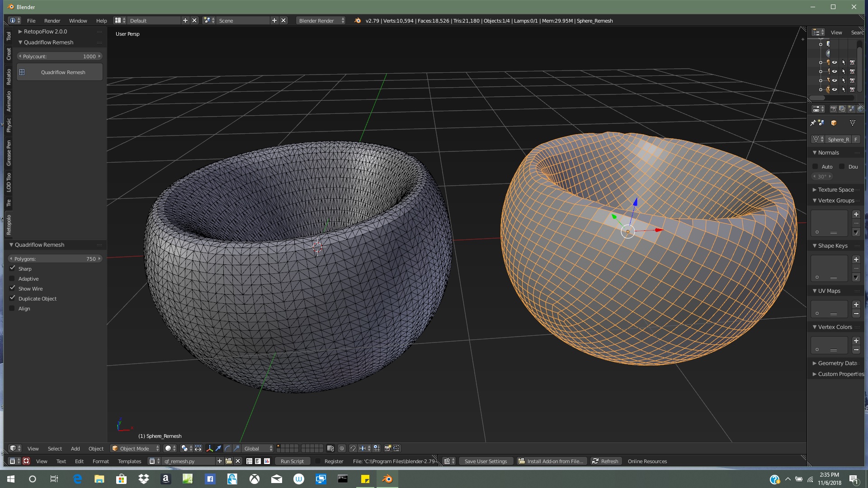Viewport: 868px width, 488px height.
Task: Increase the Polycount value to above 1000
Action: coord(99,56)
